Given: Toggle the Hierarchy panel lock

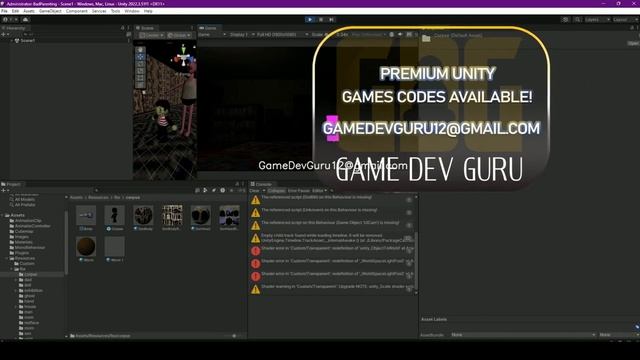Looking at the screenshot, I should pos(122,28).
